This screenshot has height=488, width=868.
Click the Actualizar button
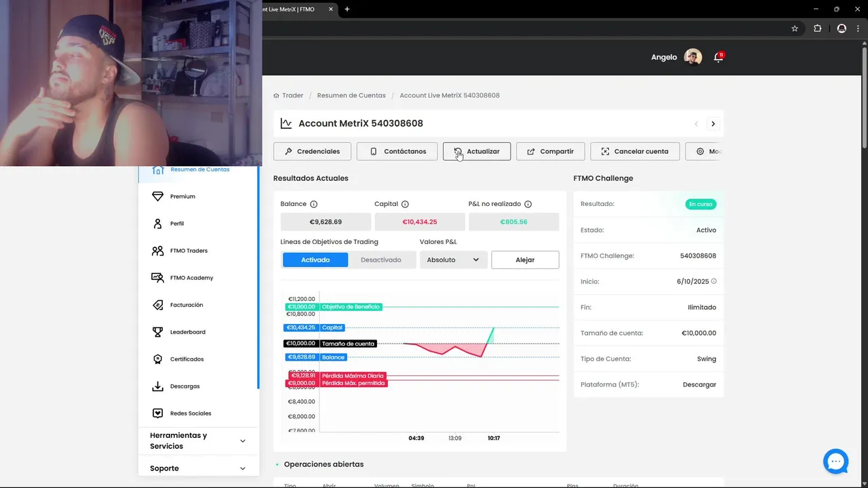point(477,151)
